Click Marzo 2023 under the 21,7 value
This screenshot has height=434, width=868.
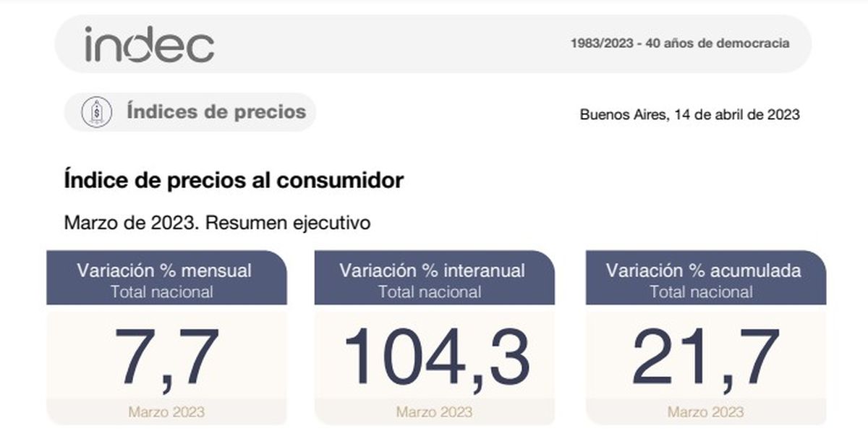click(x=705, y=412)
